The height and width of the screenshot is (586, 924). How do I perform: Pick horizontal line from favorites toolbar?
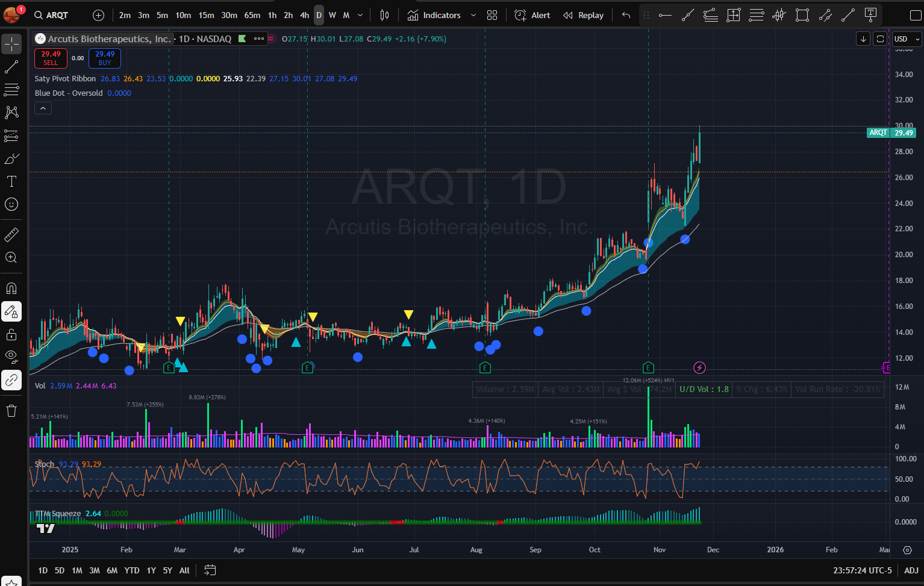coord(665,15)
